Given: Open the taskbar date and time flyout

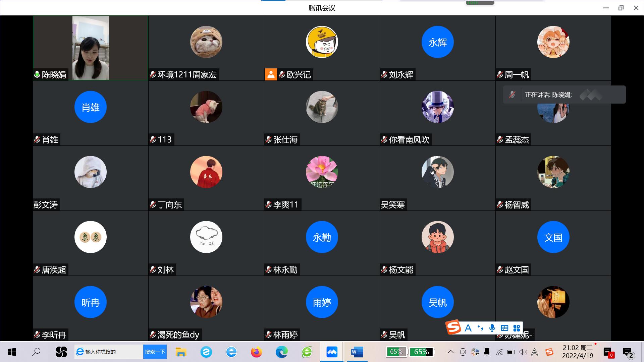Looking at the screenshot, I should pyautogui.click(x=578, y=352).
